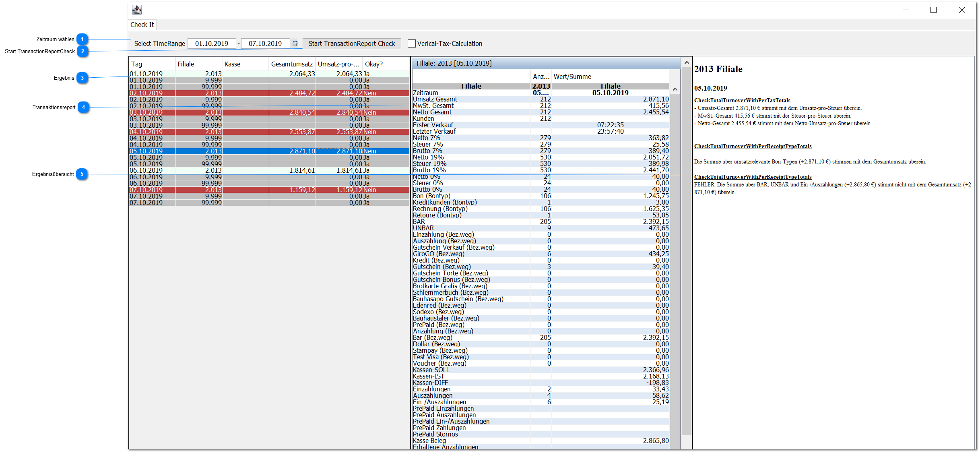Open the date picker calendar icon

point(295,43)
